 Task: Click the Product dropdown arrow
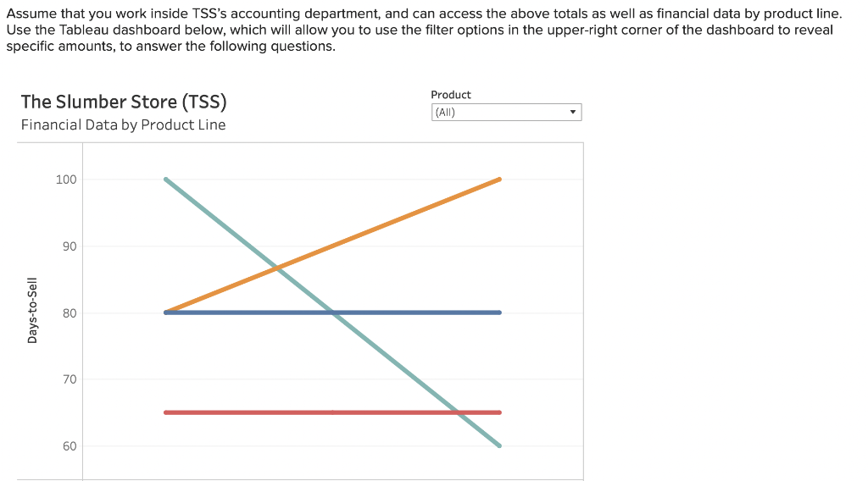pos(573,113)
